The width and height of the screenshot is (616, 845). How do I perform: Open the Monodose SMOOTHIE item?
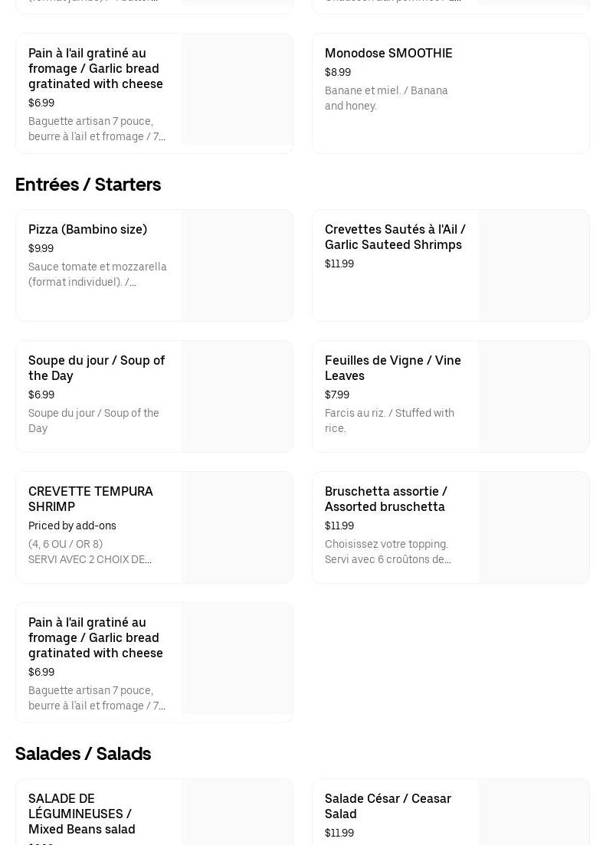(388, 53)
